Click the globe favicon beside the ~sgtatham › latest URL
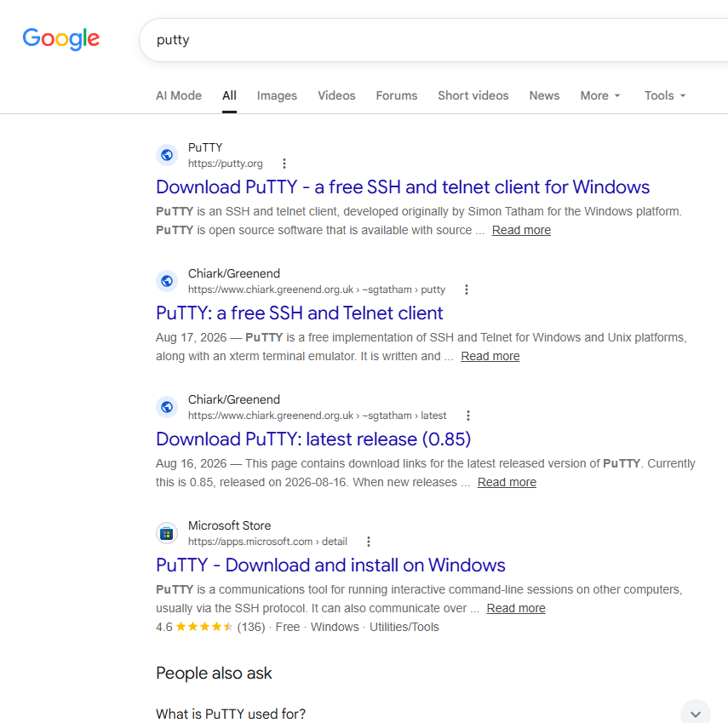This screenshot has width=728, height=723. click(x=167, y=407)
